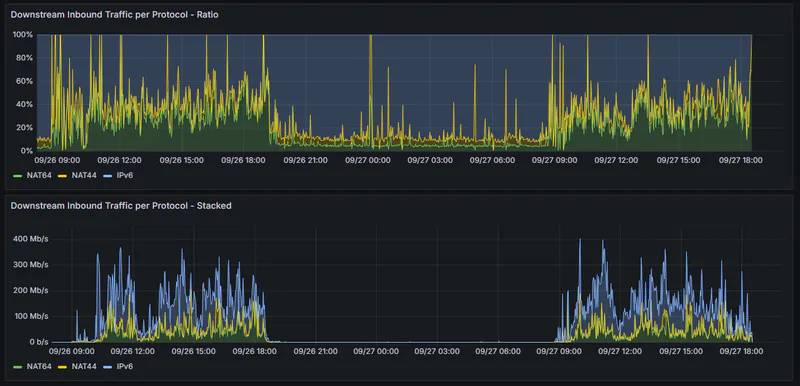This screenshot has width=800, height=386.
Task: Click the 0 b/s y-axis label
Action: click(39, 342)
